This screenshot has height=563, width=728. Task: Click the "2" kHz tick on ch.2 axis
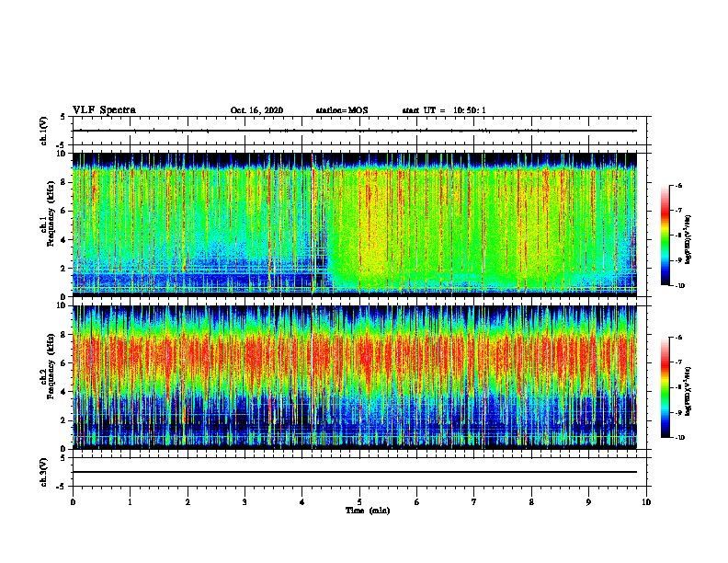64,420
